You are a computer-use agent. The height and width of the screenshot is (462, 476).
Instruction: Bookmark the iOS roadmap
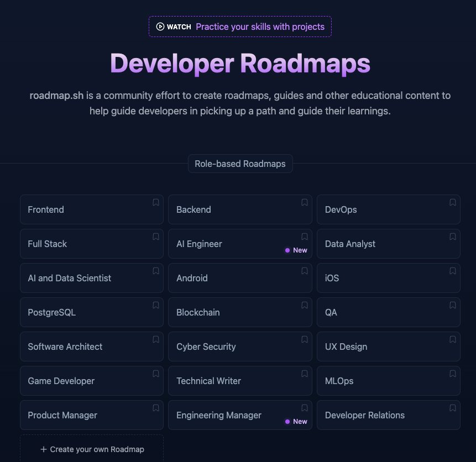point(453,271)
